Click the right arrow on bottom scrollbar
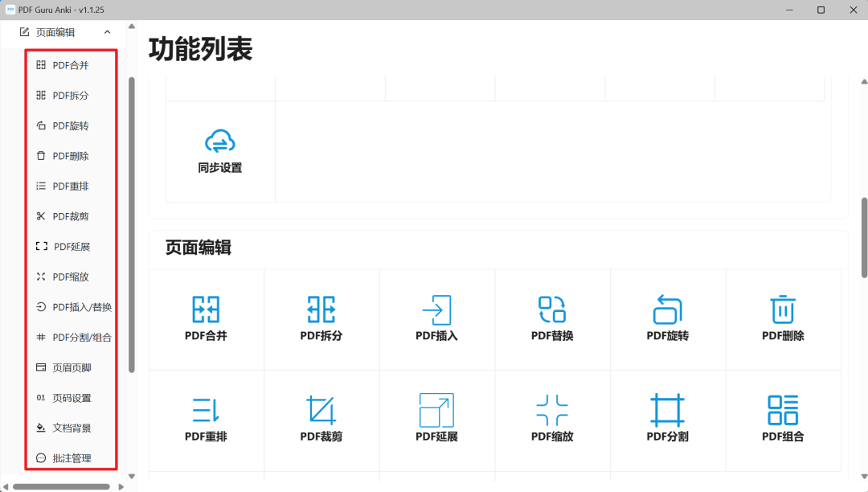 tap(121, 486)
